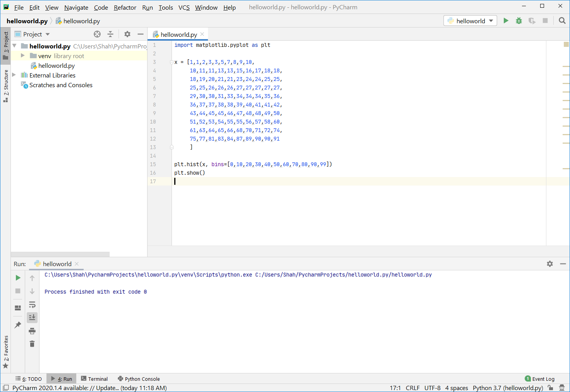Open the Tools menu
The height and width of the screenshot is (392, 570).
tap(166, 7)
